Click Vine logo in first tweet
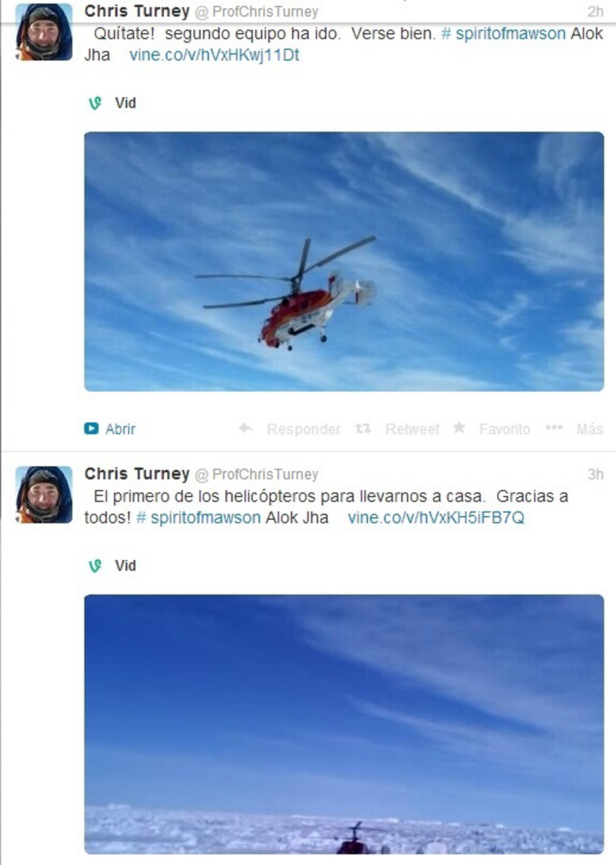This screenshot has width=616, height=865. (x=95, y=103)
